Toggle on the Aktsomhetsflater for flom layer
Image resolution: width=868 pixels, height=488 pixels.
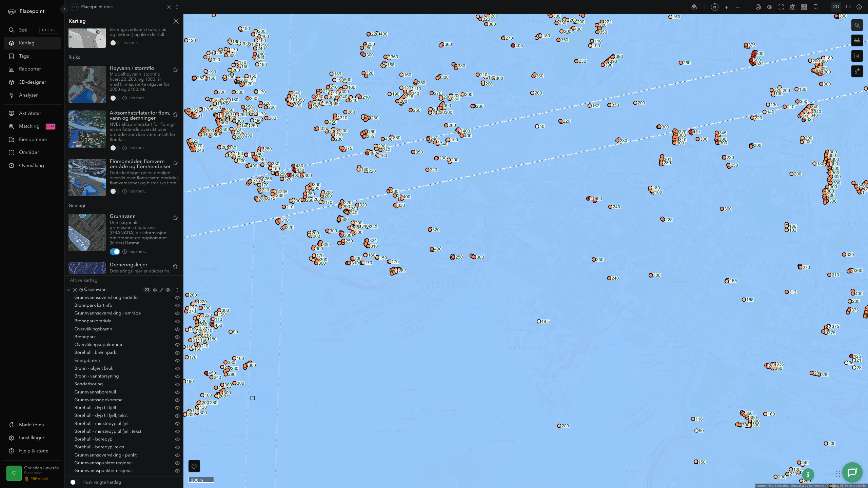(115, 148)
